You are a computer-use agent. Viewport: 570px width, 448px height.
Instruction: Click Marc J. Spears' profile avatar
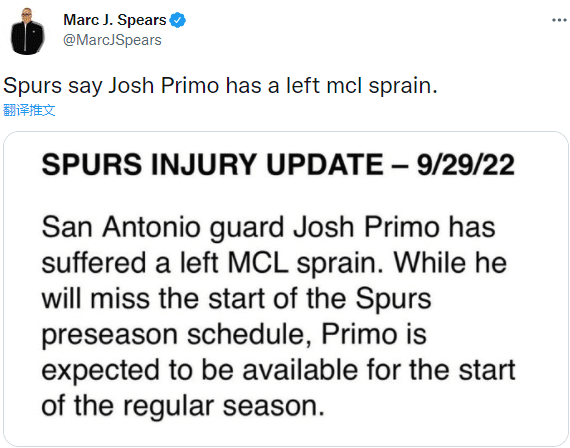27,31
